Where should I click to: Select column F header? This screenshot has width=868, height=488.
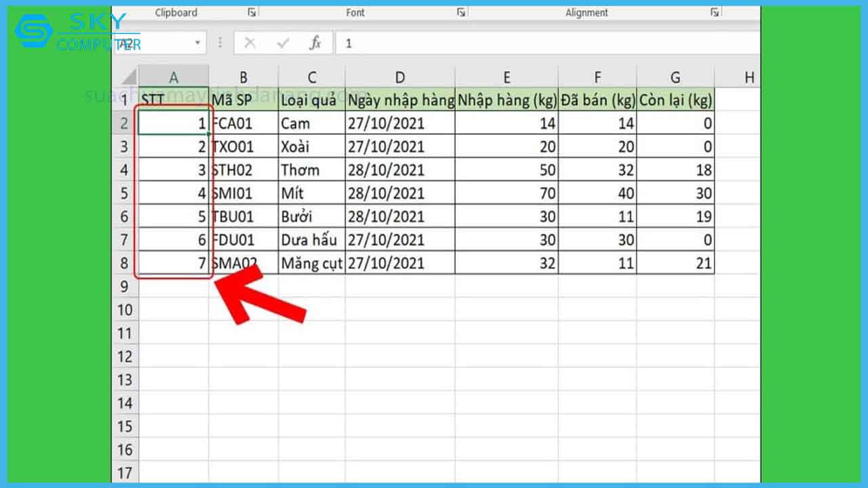(597, 77)
